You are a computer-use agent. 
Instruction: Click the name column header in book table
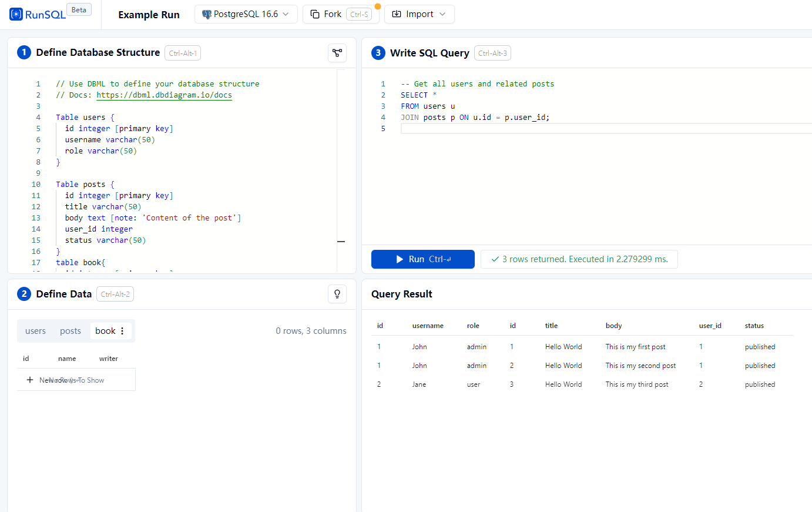point(67,359)
